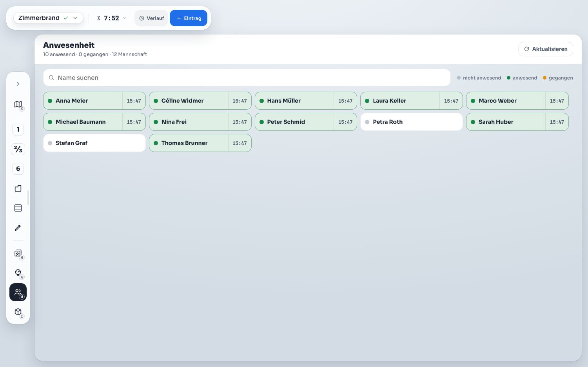Open the people attendance icon marked W
The image size is (588, 367).
(x=18, y=292)
